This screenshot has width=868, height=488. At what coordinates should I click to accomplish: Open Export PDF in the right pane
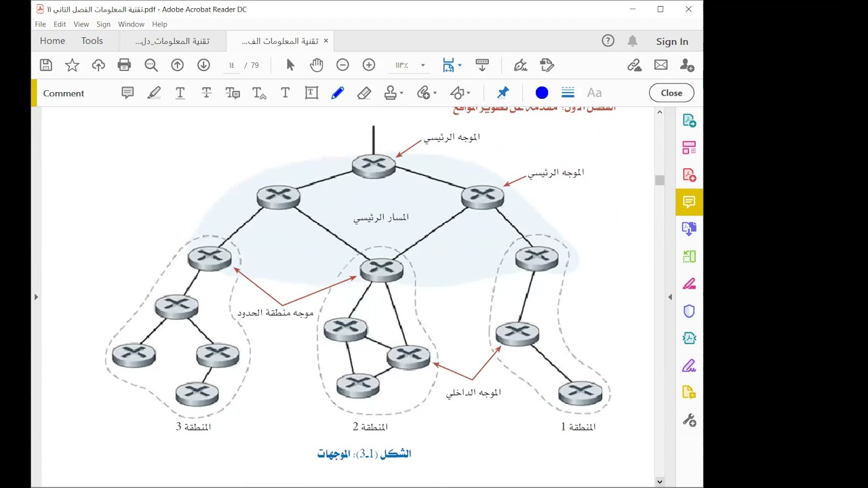(689, 121)
